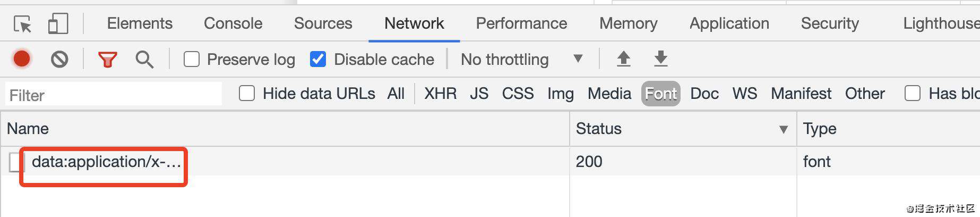Switch to the Console tab
980x217 pixels.
(233, 23)
